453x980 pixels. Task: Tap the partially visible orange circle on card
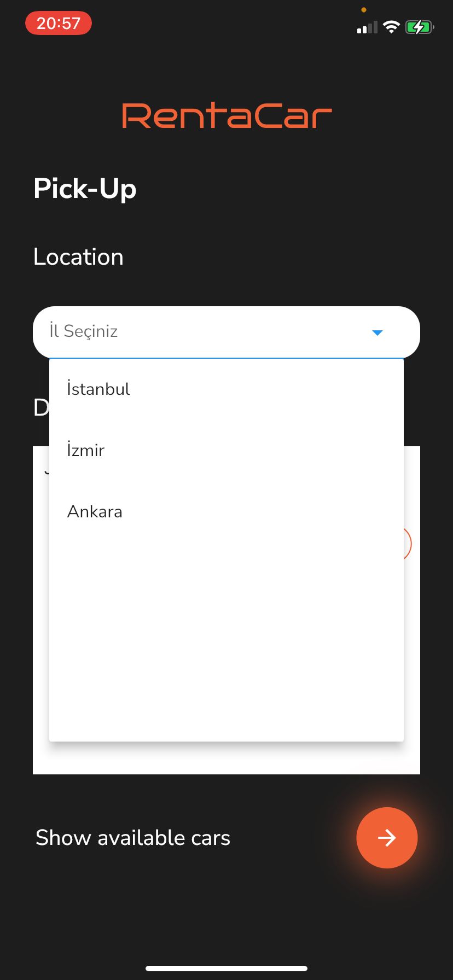click(408, 544)
